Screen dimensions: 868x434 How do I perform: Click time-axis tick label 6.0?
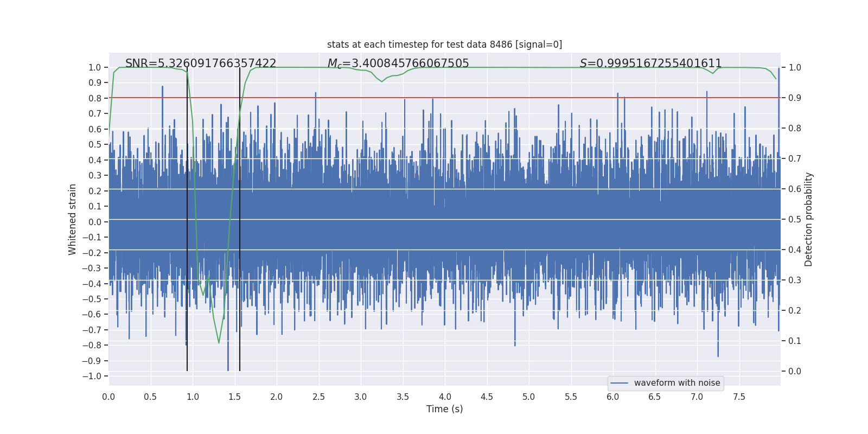coord(613,397)
